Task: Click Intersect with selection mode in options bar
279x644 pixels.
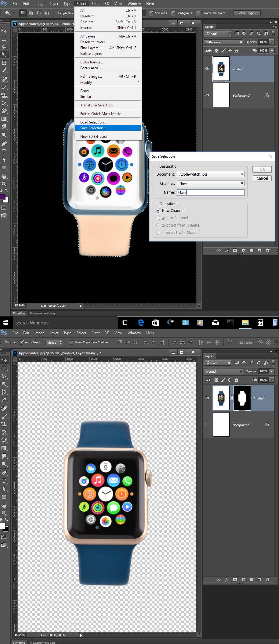Action: [x=46, y=13]
